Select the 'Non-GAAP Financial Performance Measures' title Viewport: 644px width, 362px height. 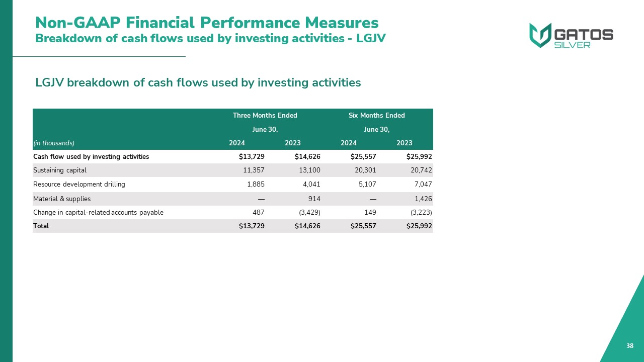point(207,23)
